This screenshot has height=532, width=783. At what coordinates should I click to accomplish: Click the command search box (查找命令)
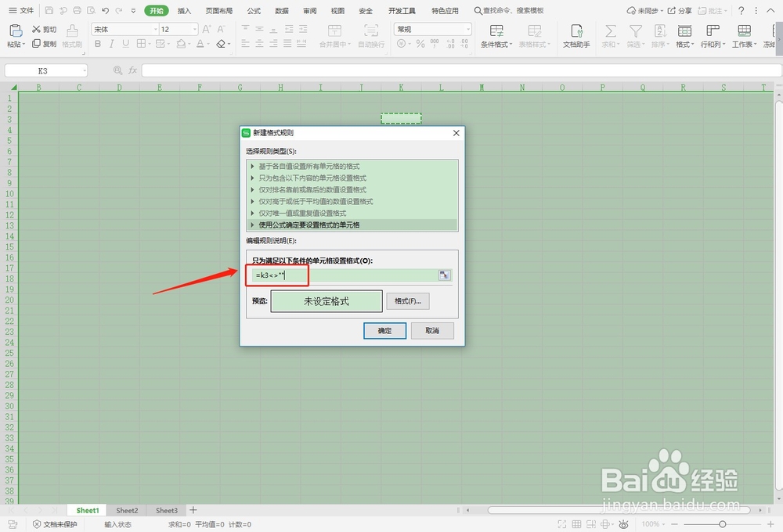coord(510,10)
